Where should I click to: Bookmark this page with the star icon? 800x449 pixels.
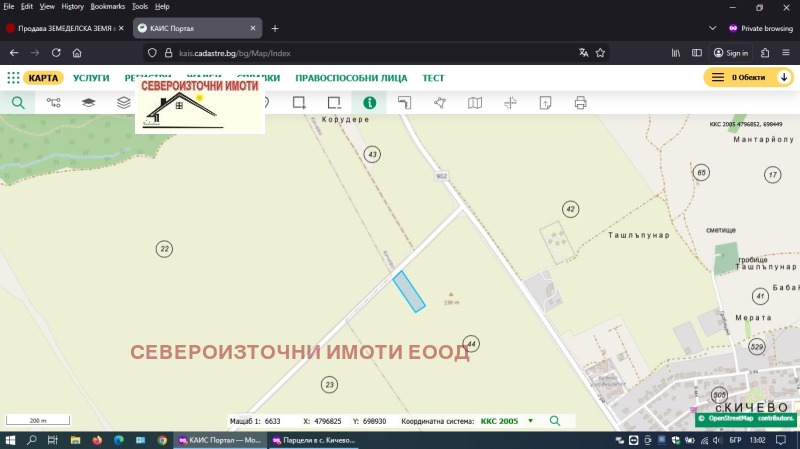601,52
